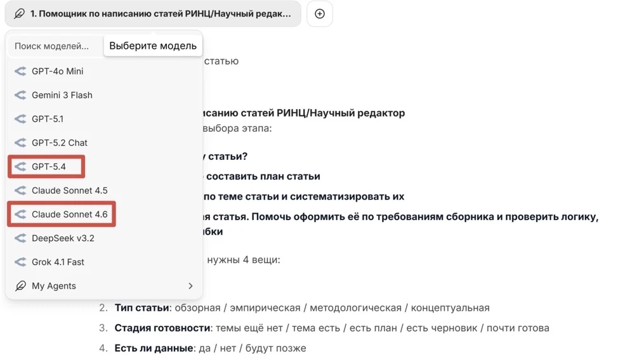Open the My Agents submenu
Screen dimensions: 618x364
pos(104,285)
